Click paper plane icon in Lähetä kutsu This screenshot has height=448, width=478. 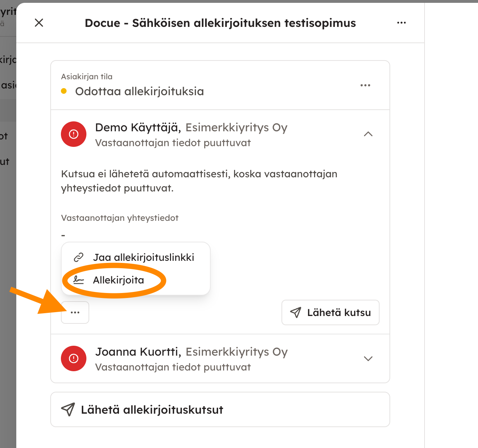296,312
